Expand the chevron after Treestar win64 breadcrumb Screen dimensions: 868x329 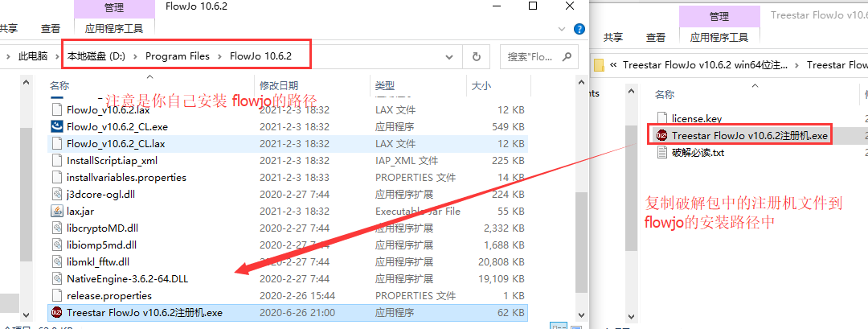pyautogui.click(x=797, y=65)
